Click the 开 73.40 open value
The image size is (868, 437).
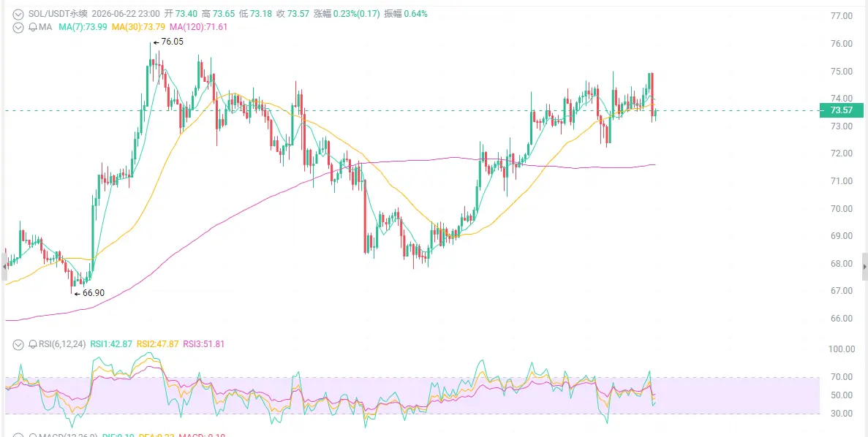point(181,14)
